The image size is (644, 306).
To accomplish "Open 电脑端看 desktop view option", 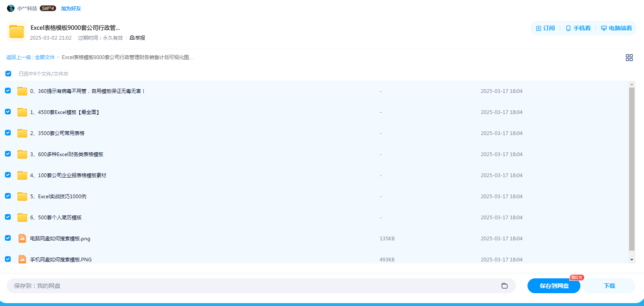I will click(604, 28).
